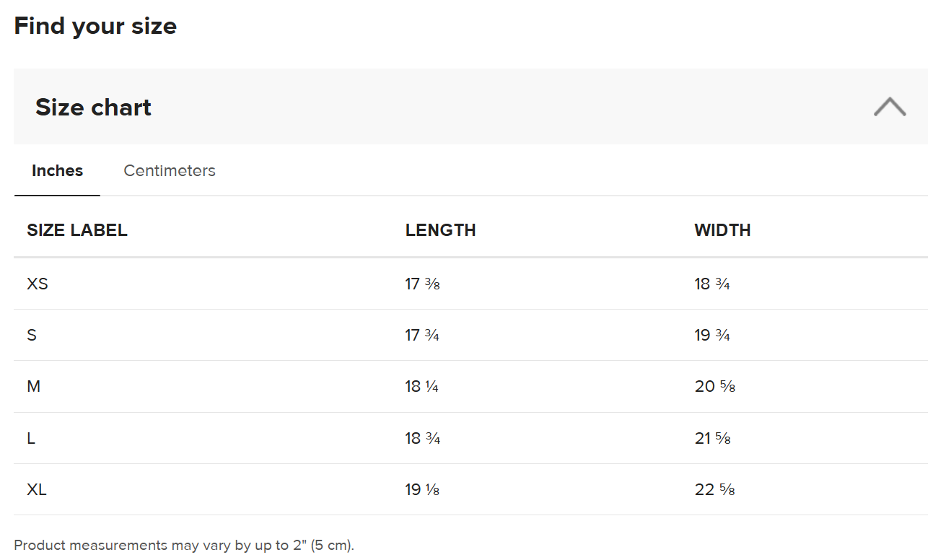Click XS length value 17 ⅜

point(423,284)
